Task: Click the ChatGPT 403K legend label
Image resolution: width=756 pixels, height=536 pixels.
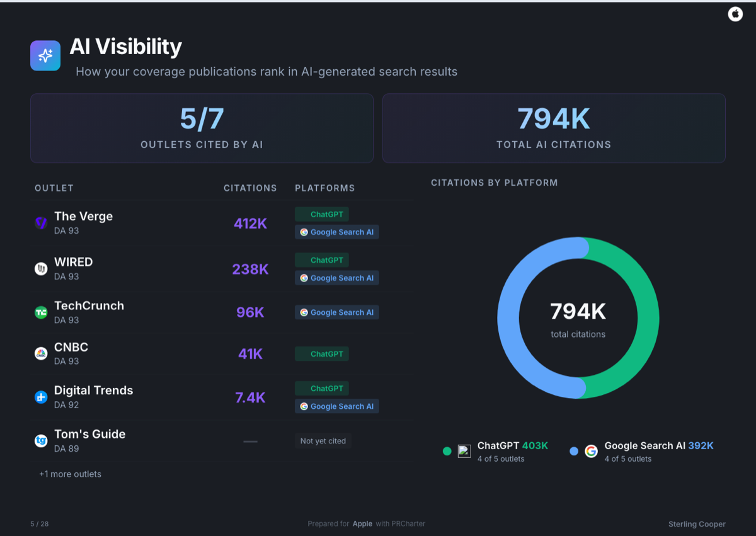Action: click(513, 445)
